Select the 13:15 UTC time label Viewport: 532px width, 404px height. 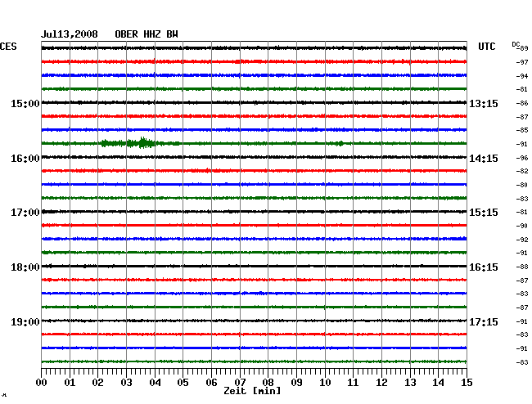484,103
